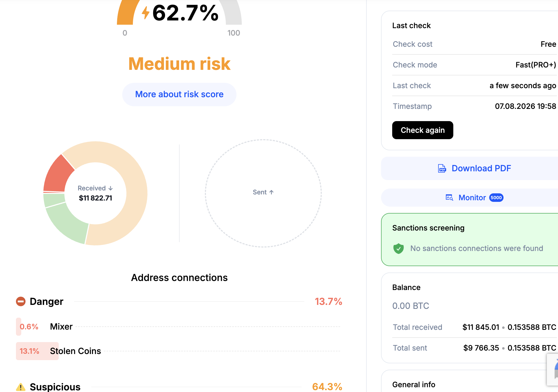Expand the Danger category row
Viewport: 558px width, 392px height.
[179, 301]
